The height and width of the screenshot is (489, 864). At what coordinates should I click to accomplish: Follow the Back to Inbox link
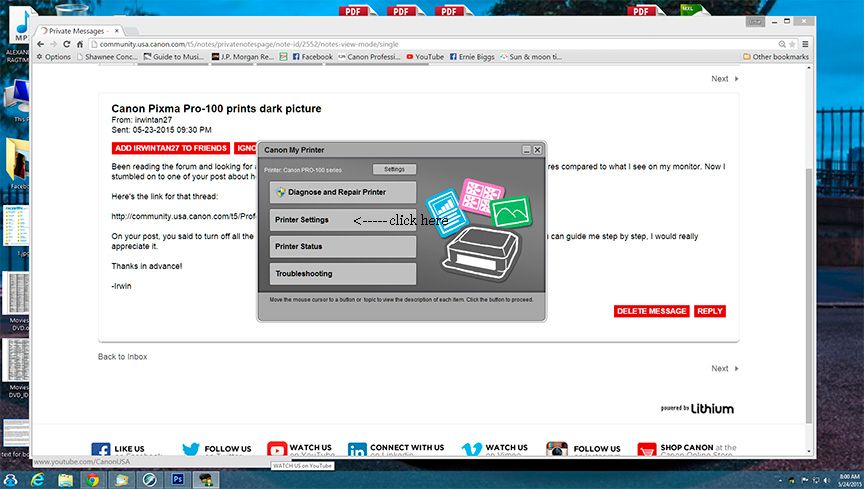[x=122, y=357]
